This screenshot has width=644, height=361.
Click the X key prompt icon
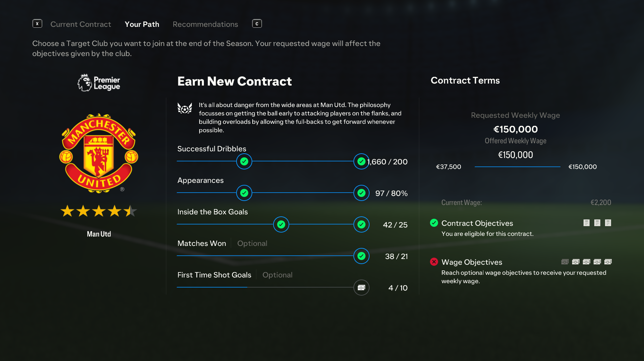(37, 23)
